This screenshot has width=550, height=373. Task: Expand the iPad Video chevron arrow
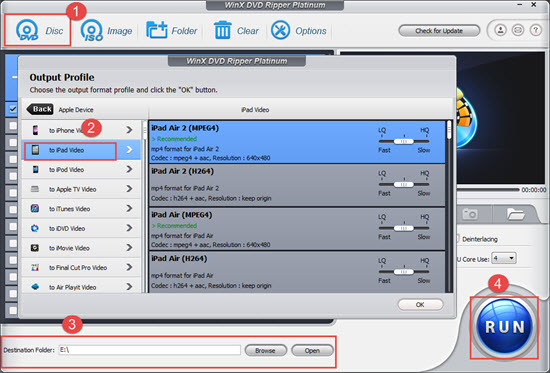pyautogui.click(x=129, y=149)
